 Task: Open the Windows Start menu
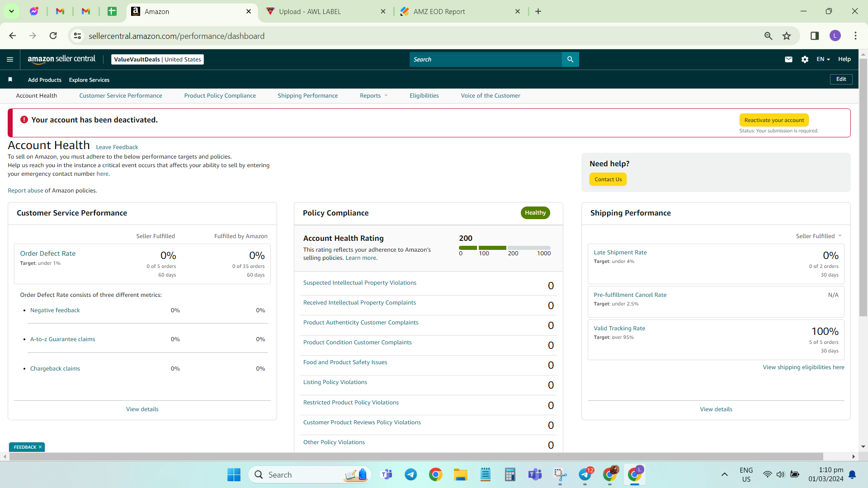click(234, 474)
